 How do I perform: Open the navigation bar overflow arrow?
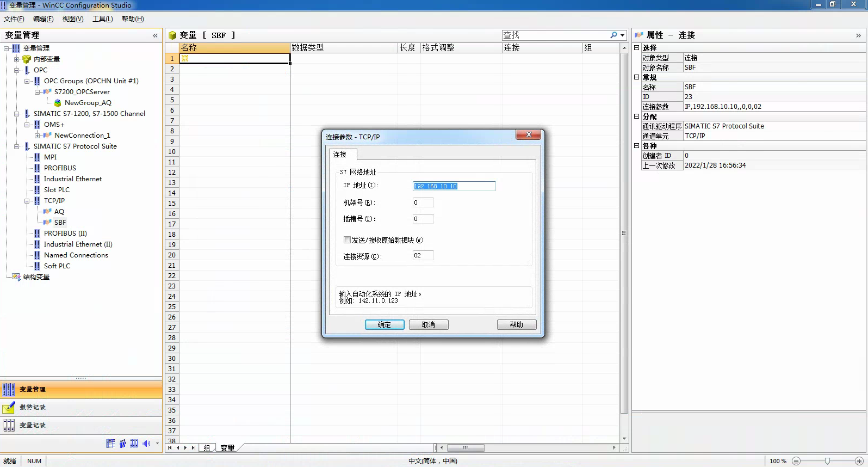pos(157,444)
